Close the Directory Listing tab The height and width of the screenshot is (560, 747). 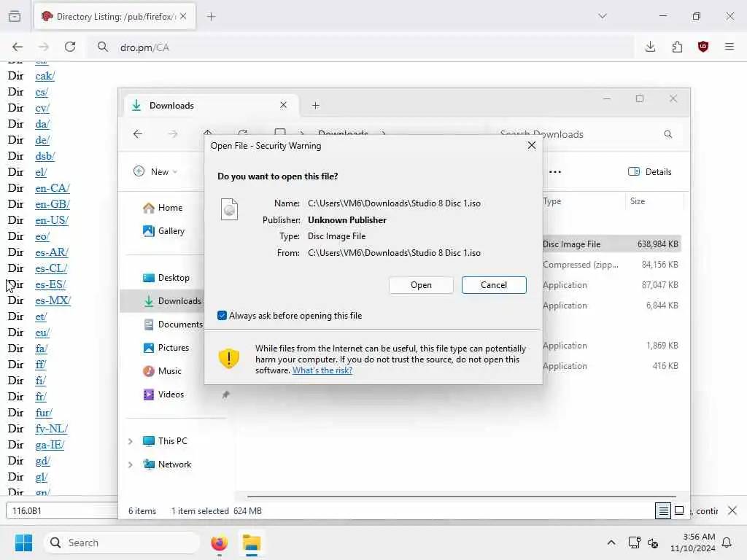pyautogui.click(x=183, y=16)
